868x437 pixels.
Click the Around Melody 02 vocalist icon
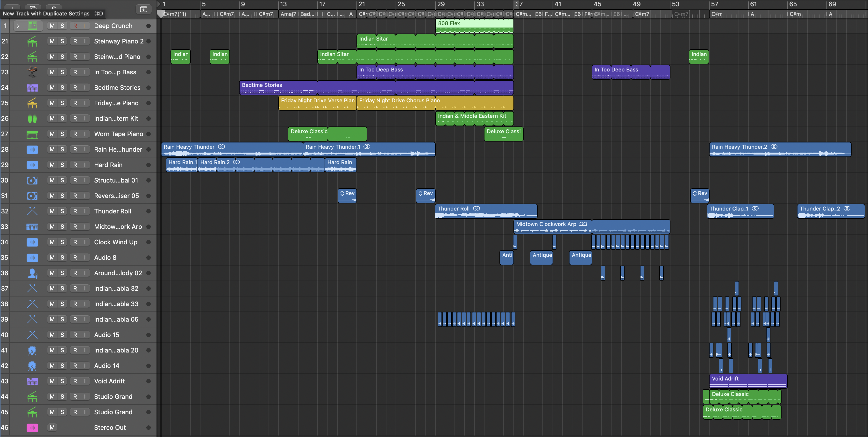pyautogui.click(x=32, y=273)
